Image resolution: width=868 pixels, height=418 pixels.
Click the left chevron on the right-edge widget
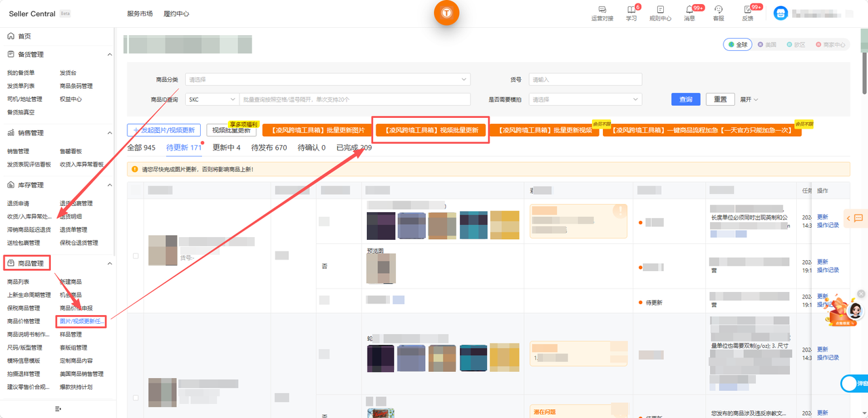pyautogui.click(x=848, y=218)
